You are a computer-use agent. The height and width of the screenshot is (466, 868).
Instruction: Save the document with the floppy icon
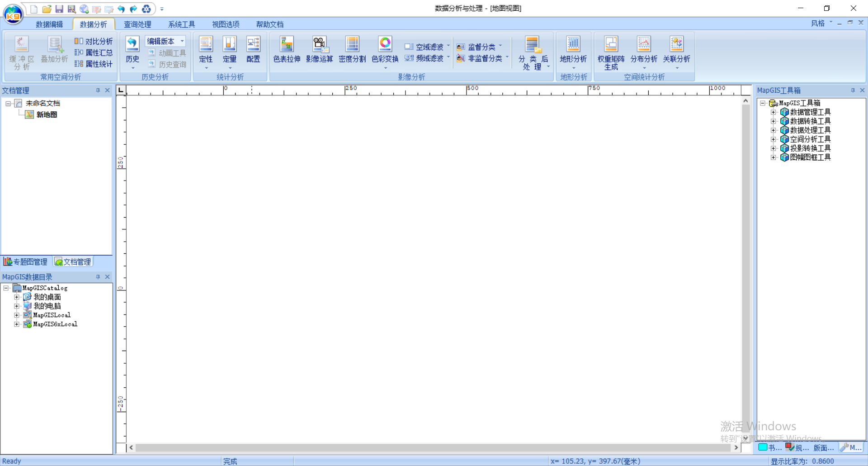coord(59,9)
